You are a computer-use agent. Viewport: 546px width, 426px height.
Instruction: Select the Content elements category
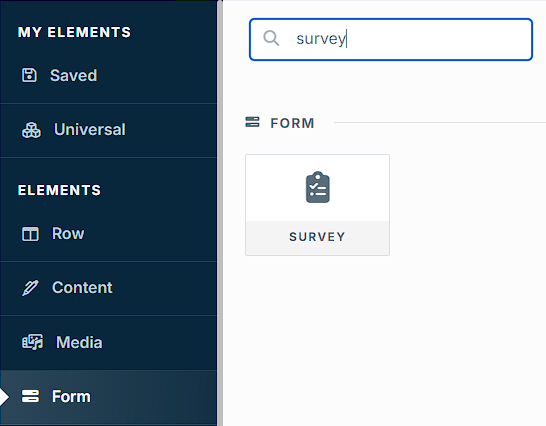point(108,288)
